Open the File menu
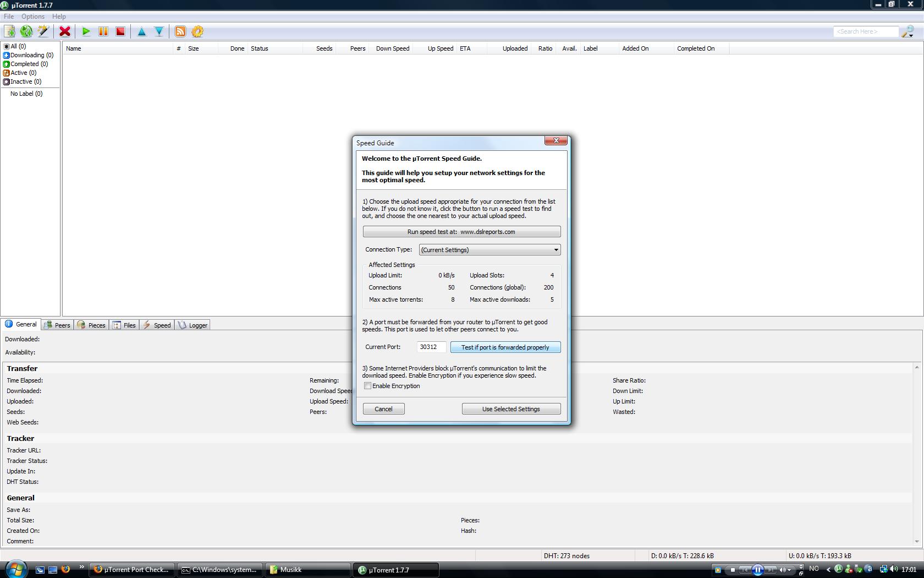Viewport: 924px width, 578px height. pos(9,17)
